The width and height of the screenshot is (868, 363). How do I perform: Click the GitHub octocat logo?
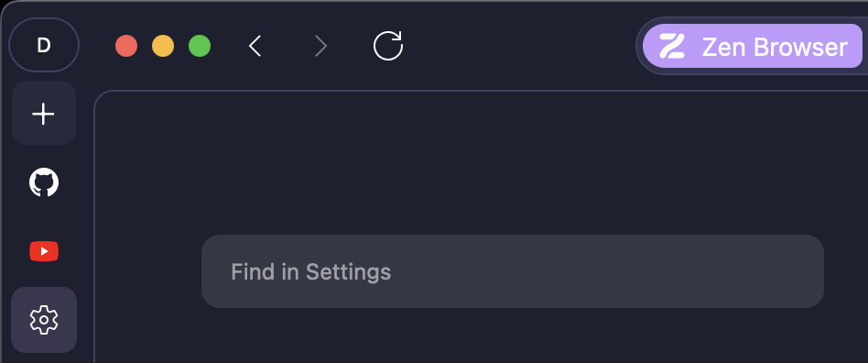pyautogui.click(x=44, y=182)
